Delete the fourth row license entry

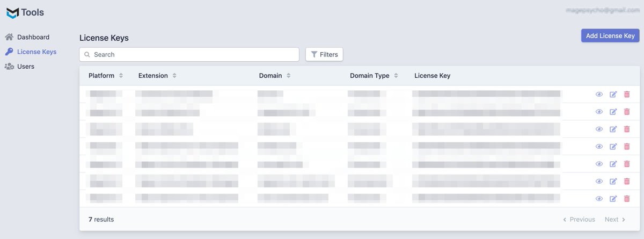pos(627,147)
